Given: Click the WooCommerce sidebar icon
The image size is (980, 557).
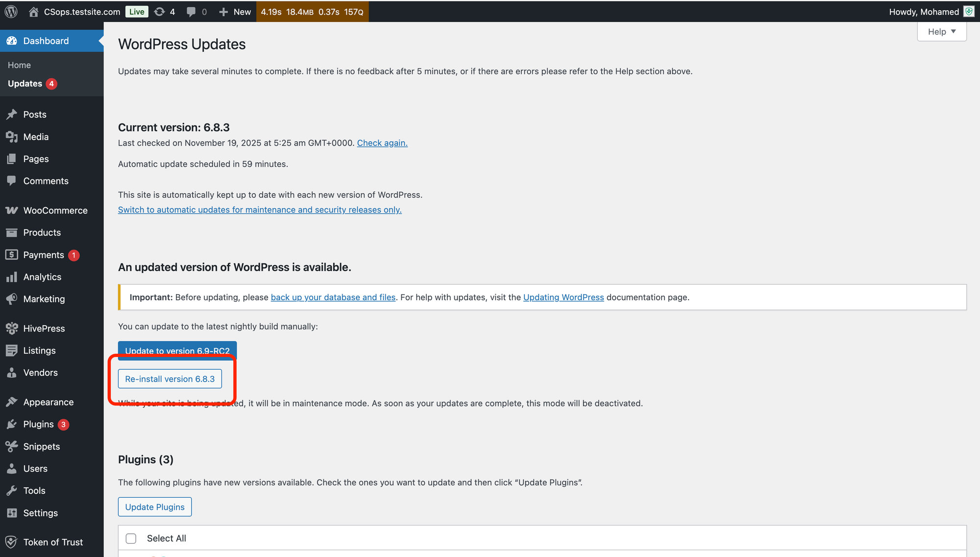Looking at the screenshot, I should tap(12, 210).
